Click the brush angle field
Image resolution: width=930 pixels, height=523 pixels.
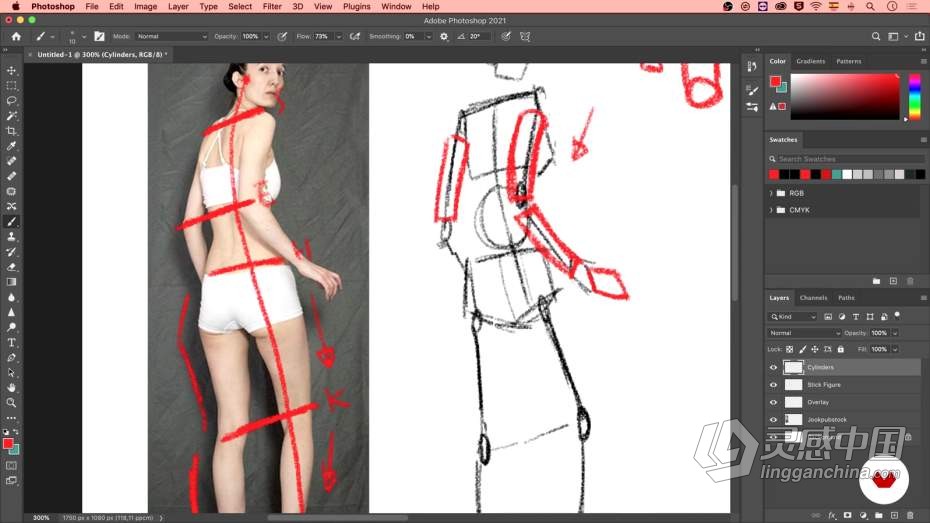coord(479,37)
